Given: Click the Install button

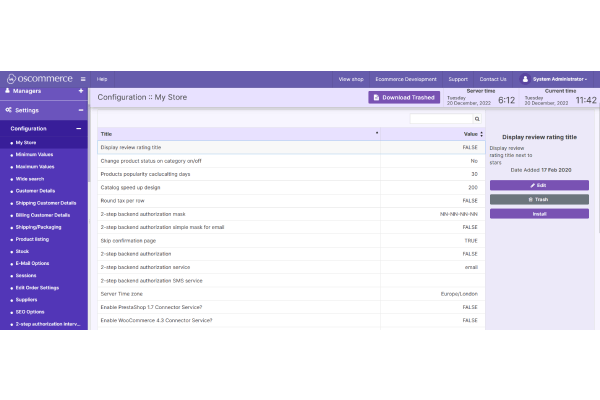Looking at the screenshot, I should tap(539, 214).
